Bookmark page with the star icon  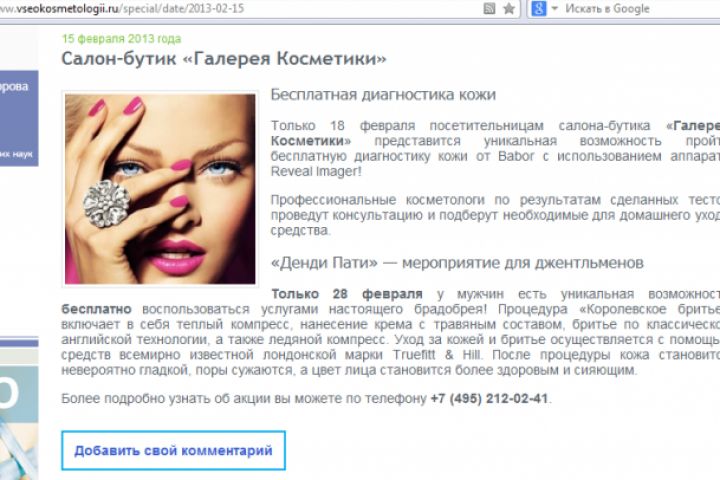point(509,8)
